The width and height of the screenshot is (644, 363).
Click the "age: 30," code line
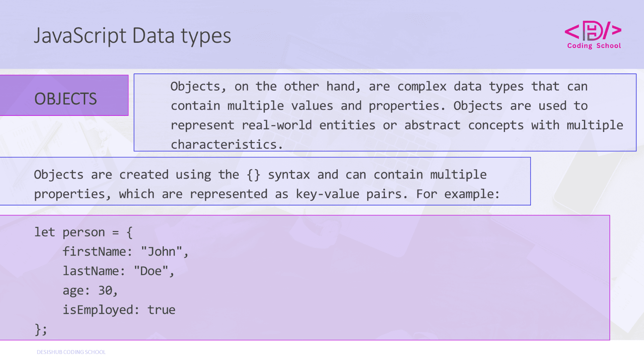(x=90, y=290)
